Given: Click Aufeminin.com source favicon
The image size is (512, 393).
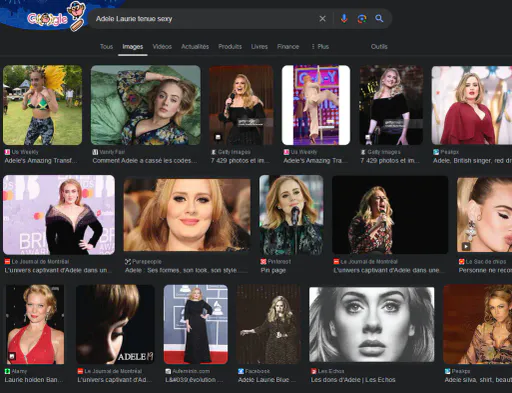Looking at the screenshot, I should click(x=168, y=371).
